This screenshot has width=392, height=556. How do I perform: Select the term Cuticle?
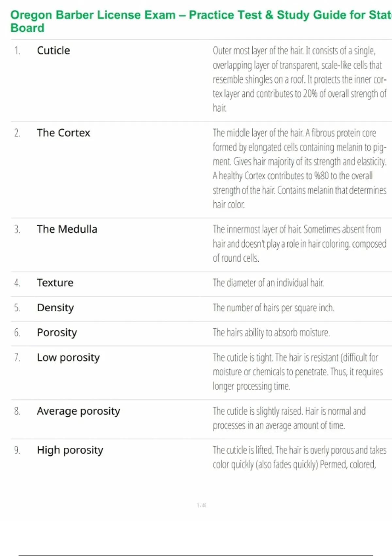[54, 51]
